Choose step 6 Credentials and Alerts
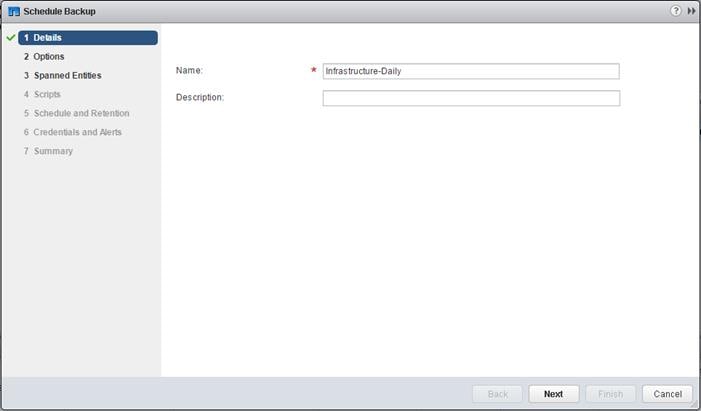 tap(72, 132)
